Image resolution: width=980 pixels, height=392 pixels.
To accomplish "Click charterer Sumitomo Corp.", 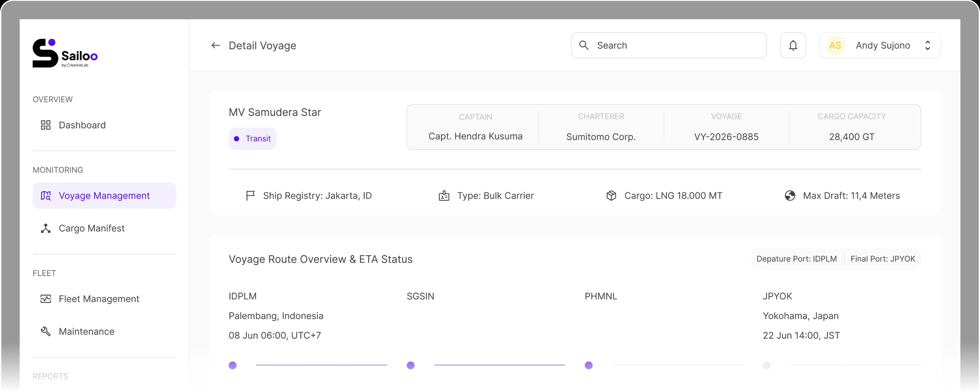I will coord(601,137).
